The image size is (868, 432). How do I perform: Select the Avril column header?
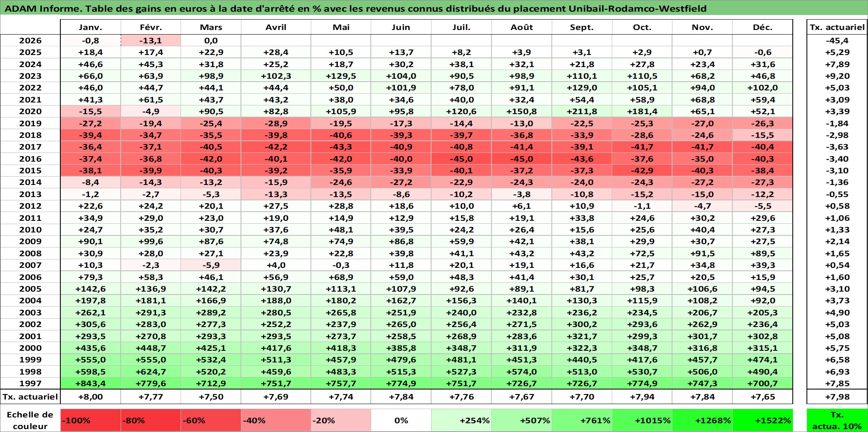pos(276,27)
